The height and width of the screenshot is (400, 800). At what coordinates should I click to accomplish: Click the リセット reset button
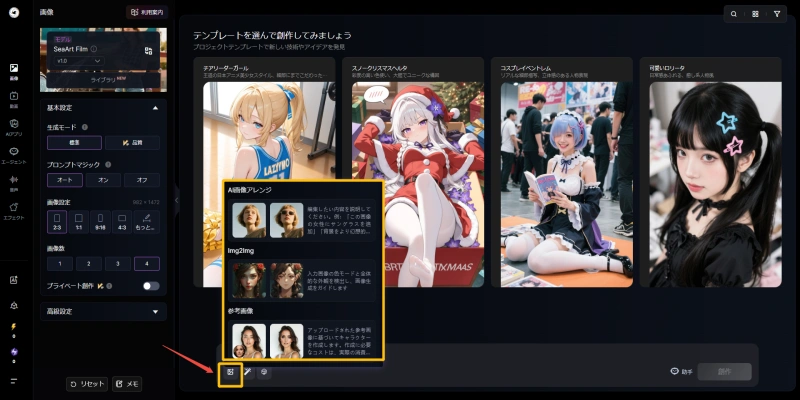[87, 384]
